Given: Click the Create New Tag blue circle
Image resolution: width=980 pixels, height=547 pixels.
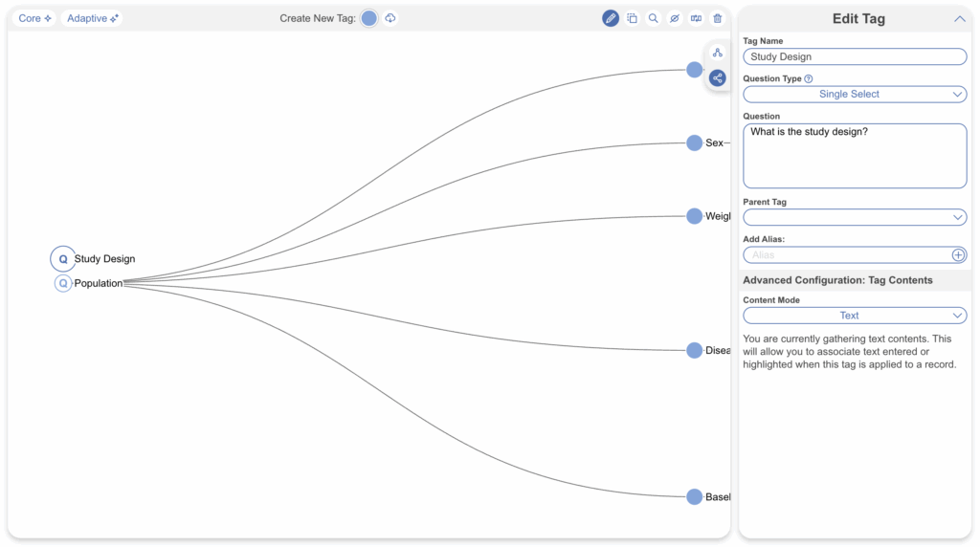Looking at the screenshot, I should point(369,18).
